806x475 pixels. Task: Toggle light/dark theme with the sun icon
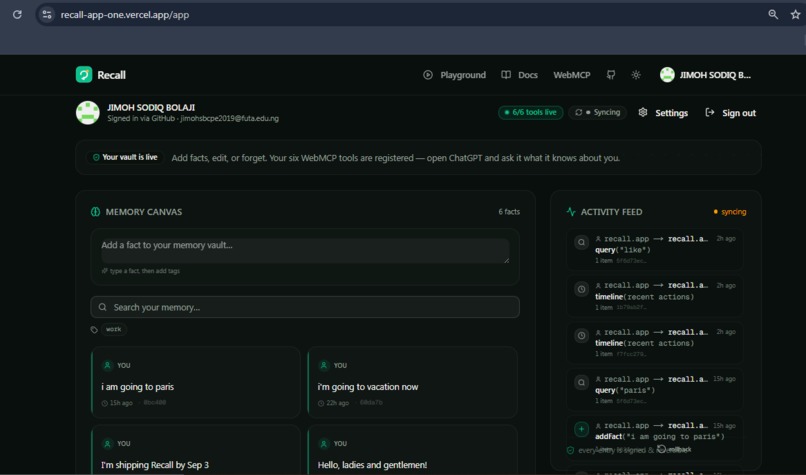click(x=636, y=75)
